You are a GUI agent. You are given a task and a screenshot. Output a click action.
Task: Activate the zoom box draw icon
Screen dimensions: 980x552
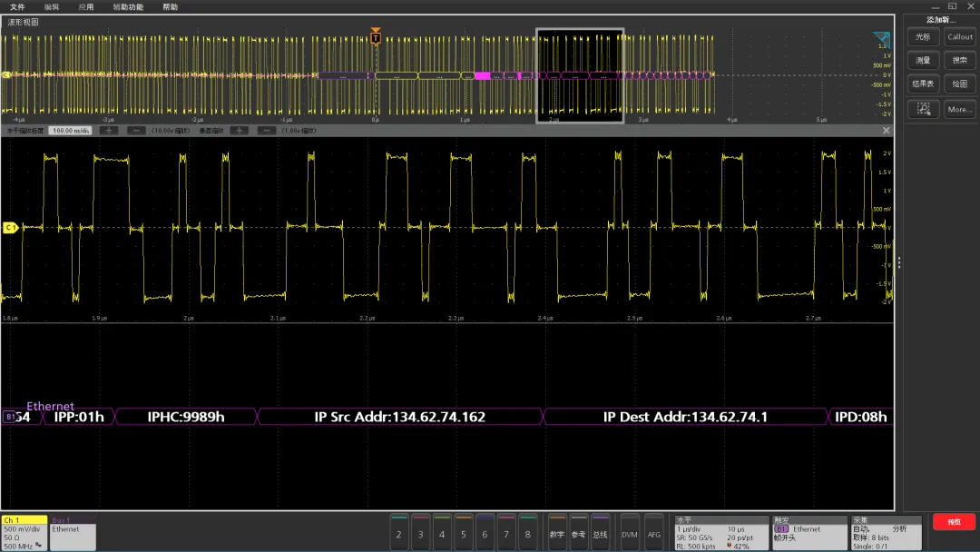tap(923, 109)
